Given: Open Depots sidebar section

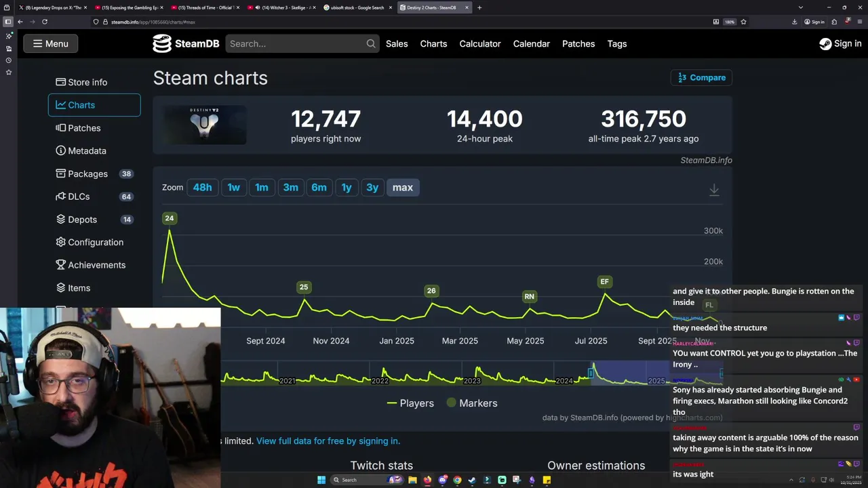Looking at the screenshot, I should click(94, 220).
